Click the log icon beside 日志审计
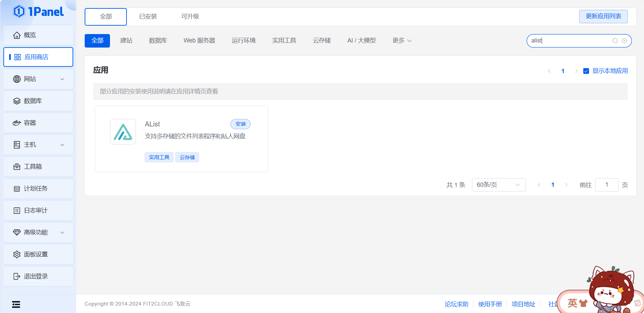 [17, 210]
